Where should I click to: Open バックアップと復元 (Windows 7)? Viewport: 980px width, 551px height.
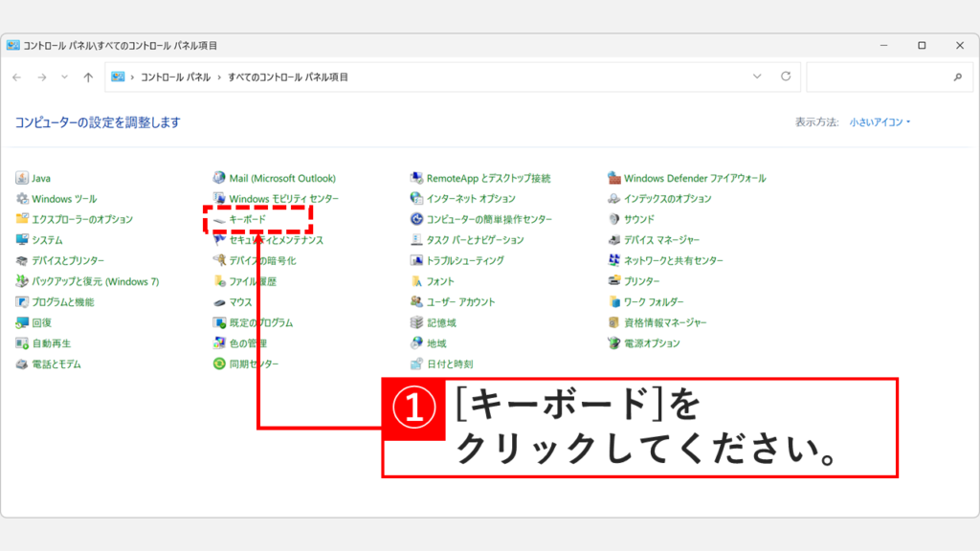[x=91, y=281]
